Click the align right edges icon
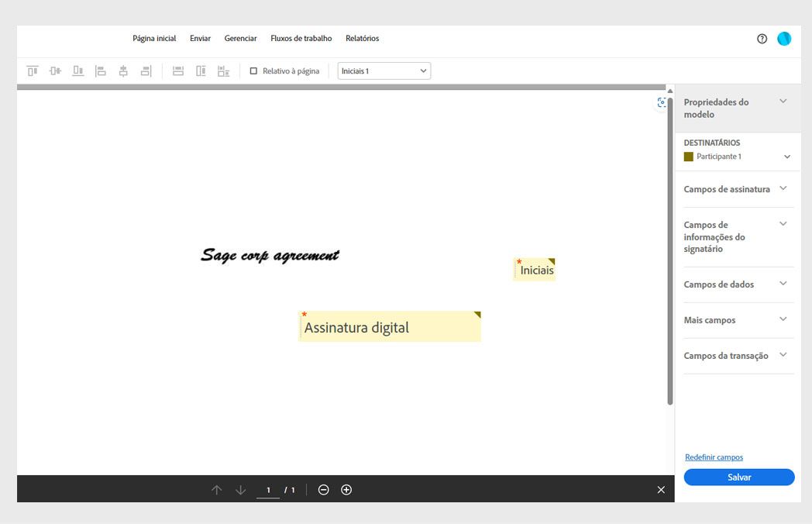812x524 pixels. 146,71
